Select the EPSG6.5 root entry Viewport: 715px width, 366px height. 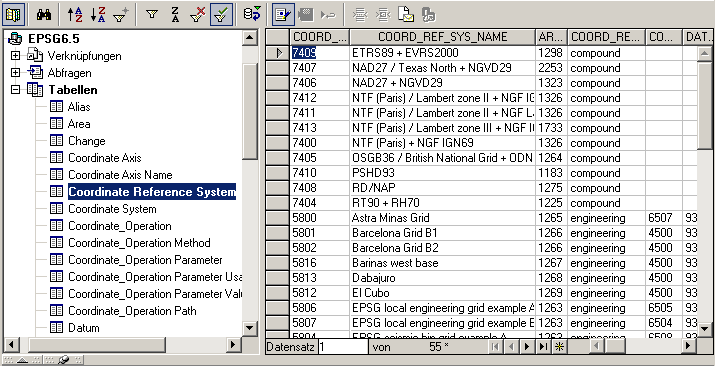(54, 39)
